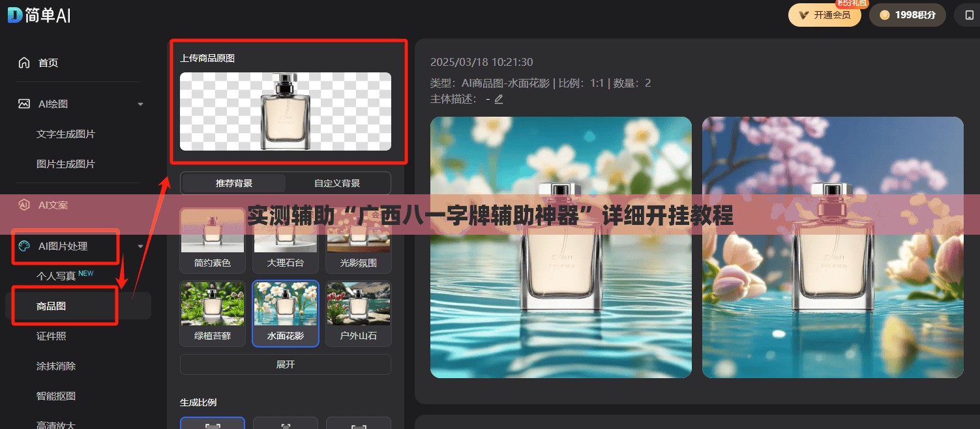
Task: Open 证件照 in the sidebar
Action: pyautogui.click(x=52, y=336)
